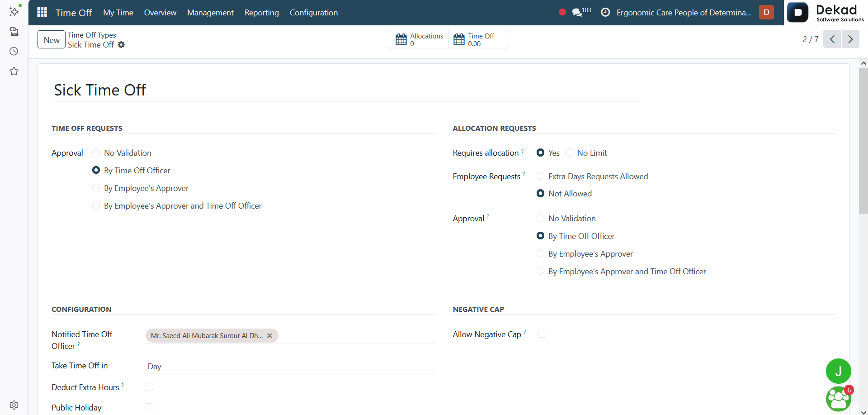This screenshot has height=415, width=868.
Task: Select the Not Allowed employee requests option
Action: pyautogui.click(x=540, y=193)
